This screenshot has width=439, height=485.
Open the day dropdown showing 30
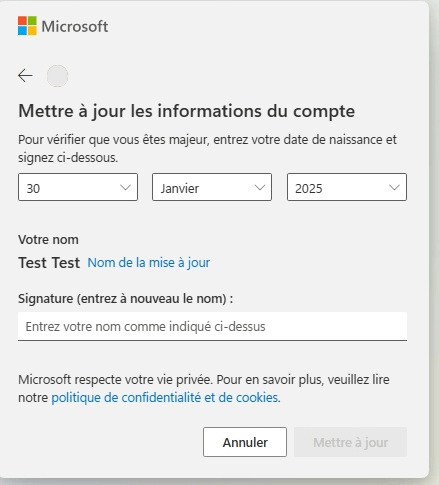[78, 187]
